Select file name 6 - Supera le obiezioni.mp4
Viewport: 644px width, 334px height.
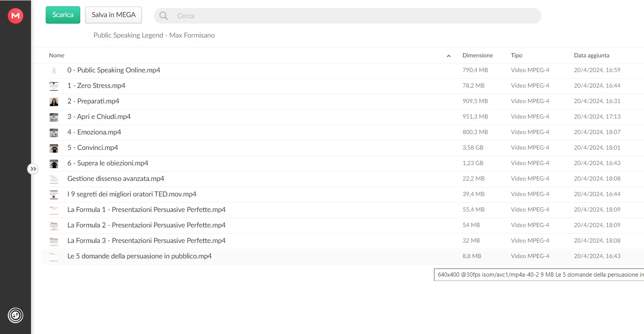coord(108,163)
